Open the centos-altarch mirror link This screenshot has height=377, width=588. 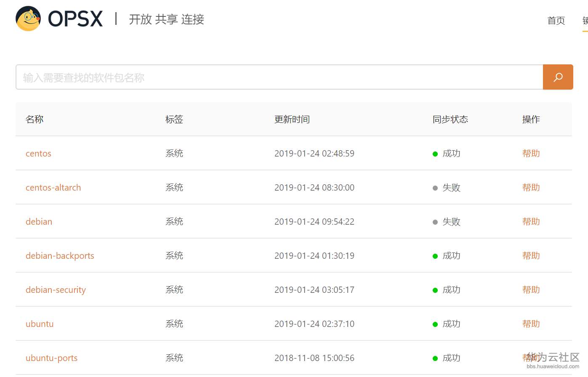point(53,188)
